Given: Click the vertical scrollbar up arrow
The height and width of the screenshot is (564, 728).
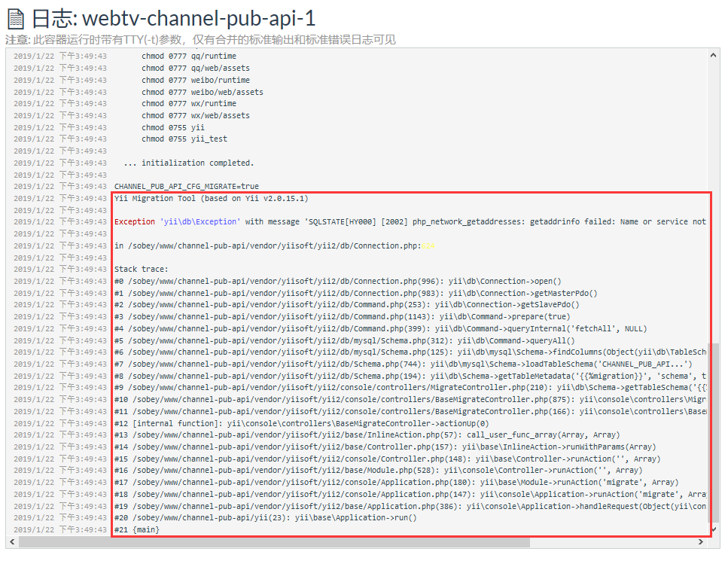Looking at the screenshot, I should [x=714, y=54].
